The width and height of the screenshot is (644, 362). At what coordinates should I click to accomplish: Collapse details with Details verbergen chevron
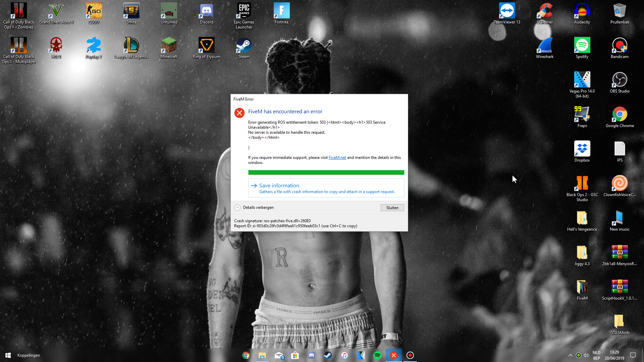click(x=237, y=207)
